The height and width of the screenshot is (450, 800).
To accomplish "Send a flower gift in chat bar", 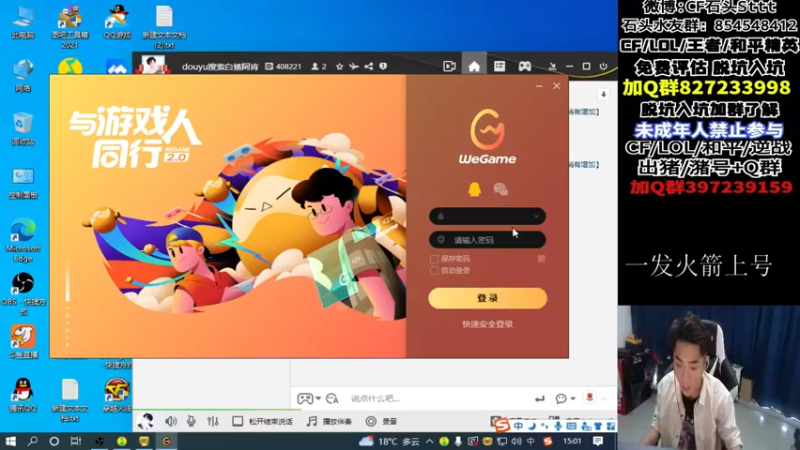I will pyautogui.click(x=590, y=397).
